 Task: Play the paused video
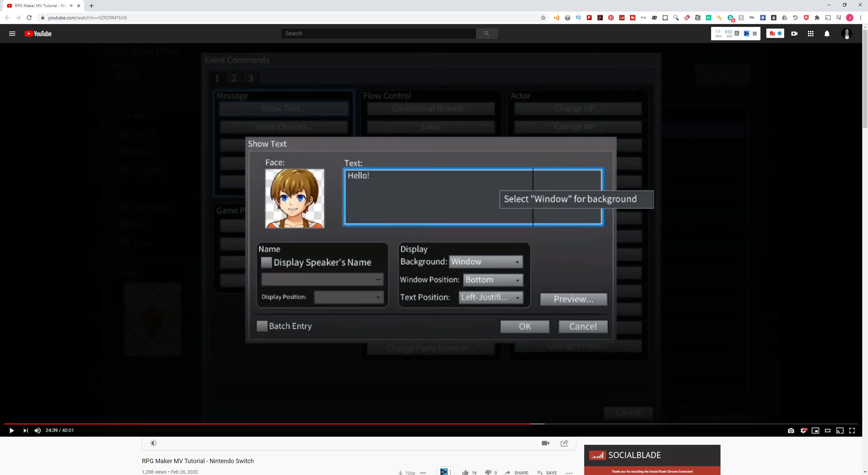(x=12, y=431)
